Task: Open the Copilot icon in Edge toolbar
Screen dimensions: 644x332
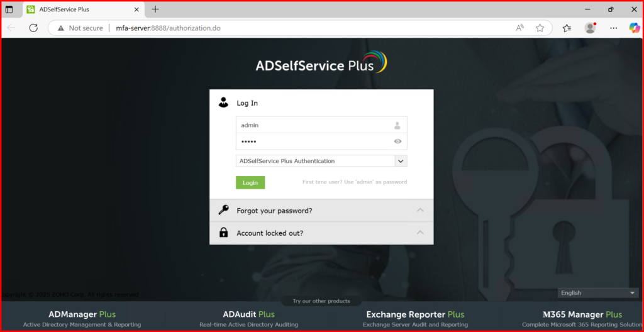Action: (635, 28)
